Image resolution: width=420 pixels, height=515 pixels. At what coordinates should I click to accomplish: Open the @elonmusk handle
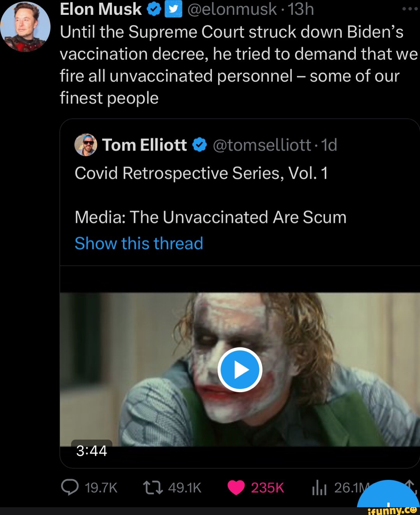point(232,9)
